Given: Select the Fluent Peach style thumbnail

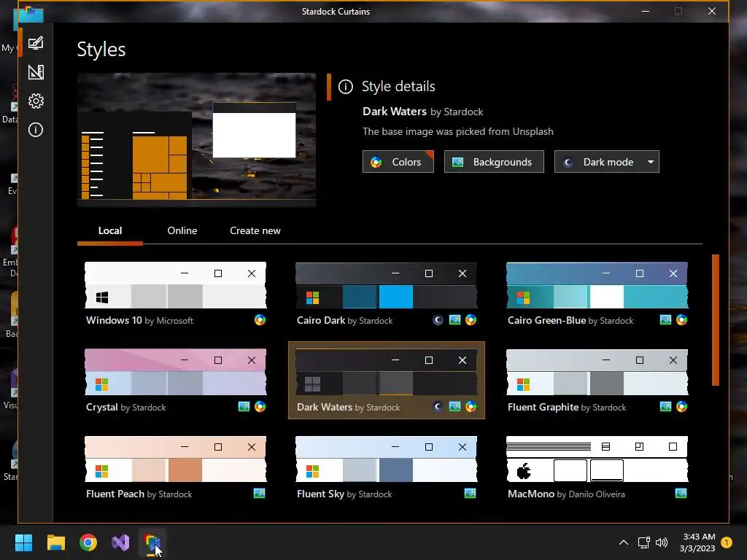Looking at the screenshot, I should tap(175, 459).
